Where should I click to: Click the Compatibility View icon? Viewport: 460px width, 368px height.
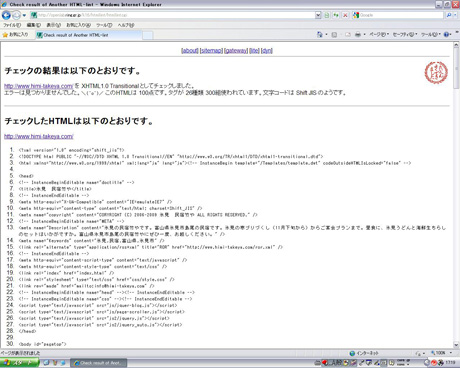327,15
